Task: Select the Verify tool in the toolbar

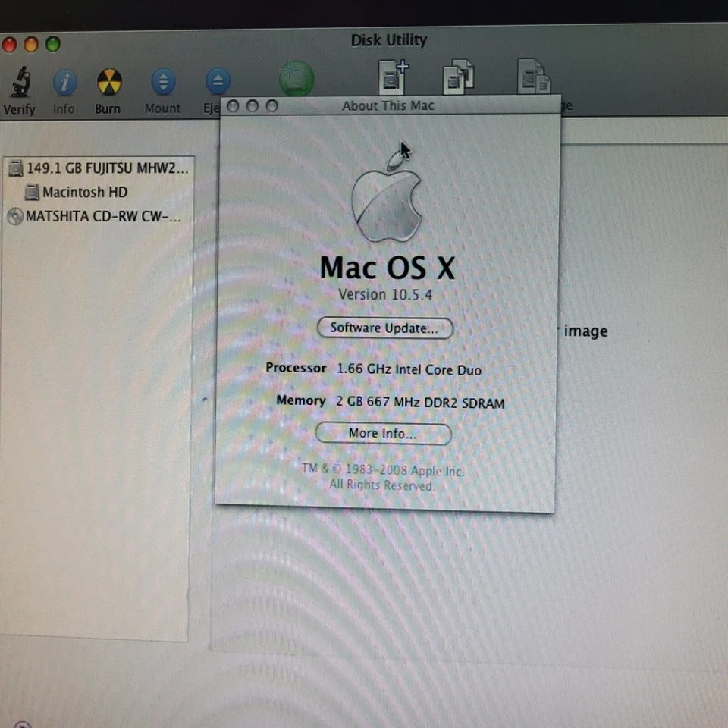Action: (x=20, y=81)
